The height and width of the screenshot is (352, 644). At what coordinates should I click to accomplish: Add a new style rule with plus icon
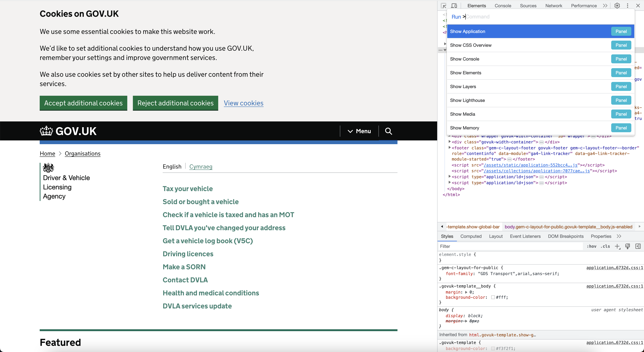617,246
